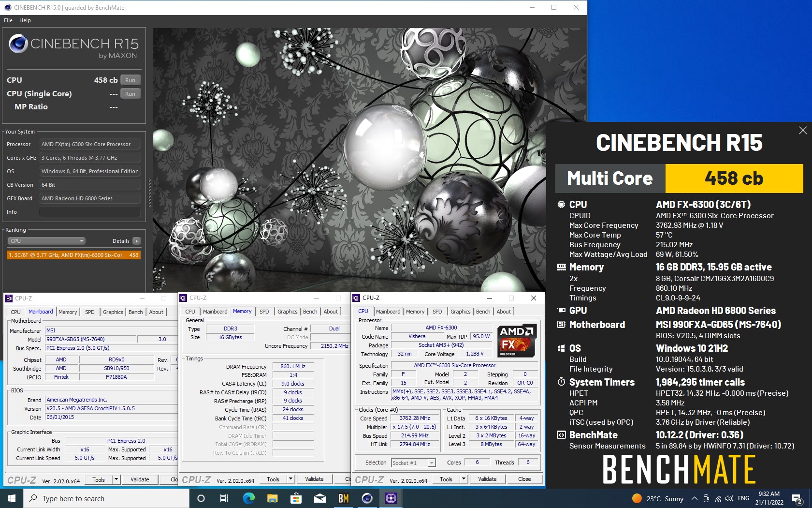Click the BenchMate OS Windows icon

tap(561, 348)
